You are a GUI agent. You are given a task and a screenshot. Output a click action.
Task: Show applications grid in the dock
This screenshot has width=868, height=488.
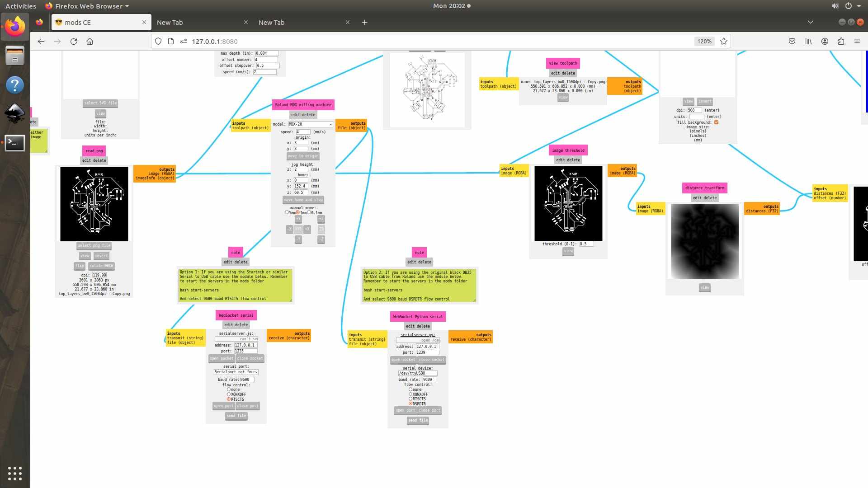coord(14,473)
